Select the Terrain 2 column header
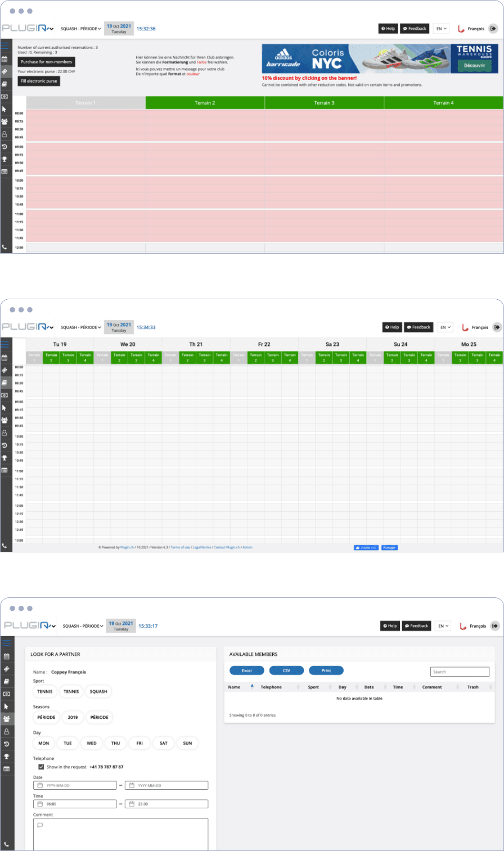Screen dimensions: 504x851 [x=205, y=103]
